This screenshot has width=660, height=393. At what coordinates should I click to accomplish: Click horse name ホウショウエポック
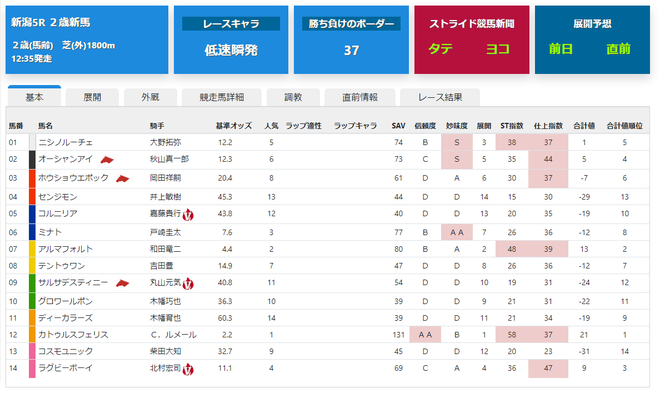[73, 178]
